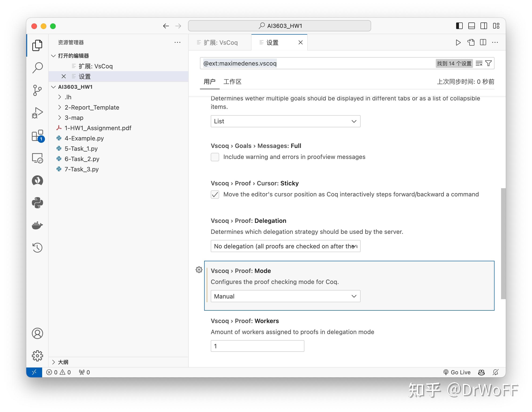Open 5-Task_1.py file
Viewport: 532px width, 412px height.
tap(81, 149)
